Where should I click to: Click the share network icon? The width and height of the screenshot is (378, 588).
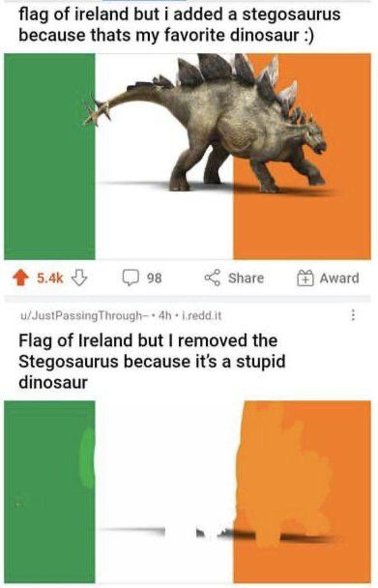[213, 278]
